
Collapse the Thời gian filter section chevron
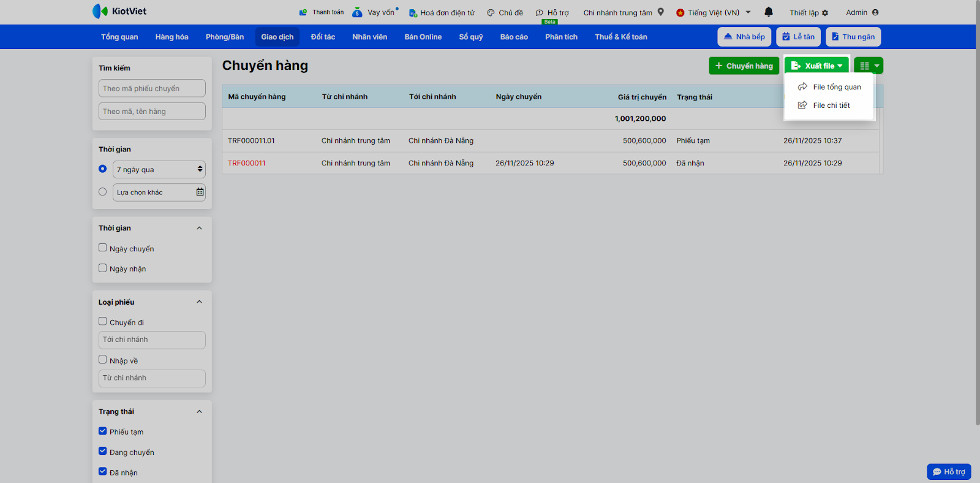click(199, 228)
